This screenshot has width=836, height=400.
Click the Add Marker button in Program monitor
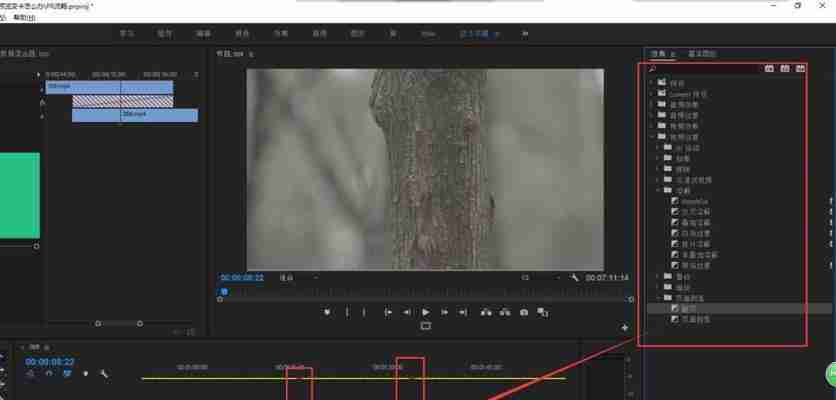click(x=327, y=312)
